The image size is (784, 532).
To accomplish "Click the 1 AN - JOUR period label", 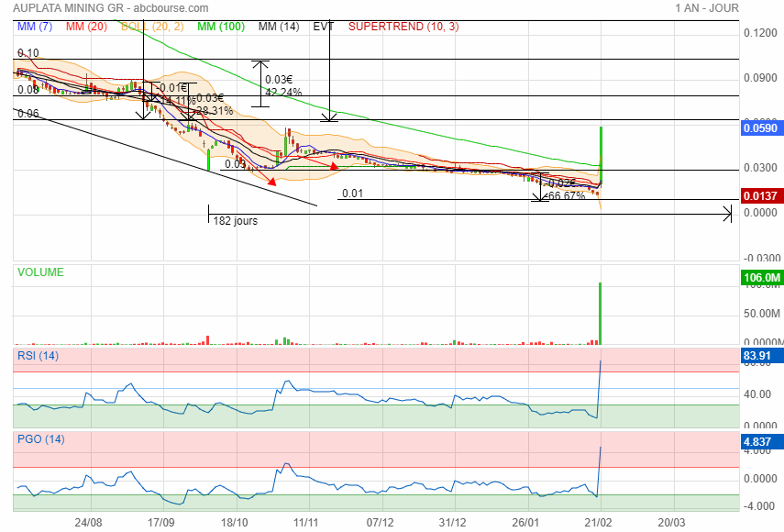I will click(x=706, y=8).
